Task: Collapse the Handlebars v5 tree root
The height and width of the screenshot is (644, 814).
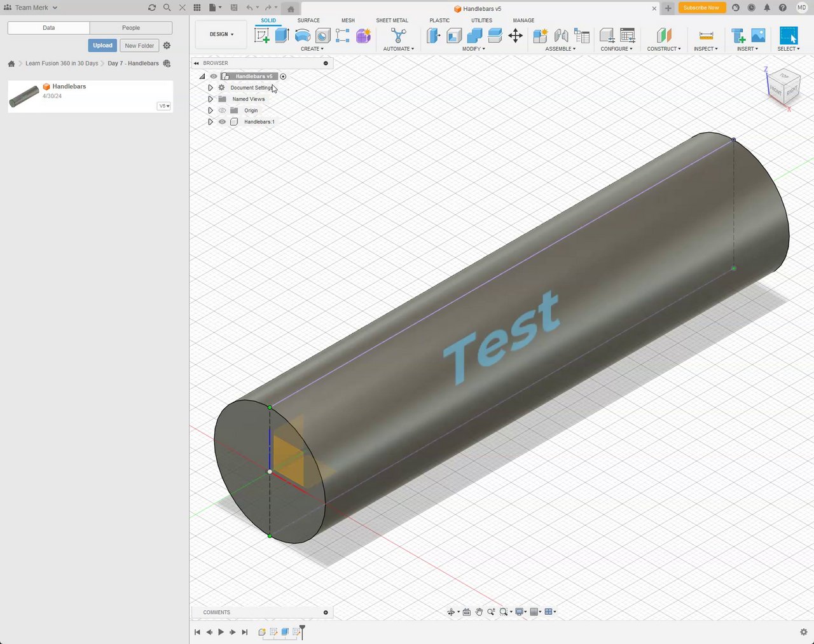Action: (202, 76)
